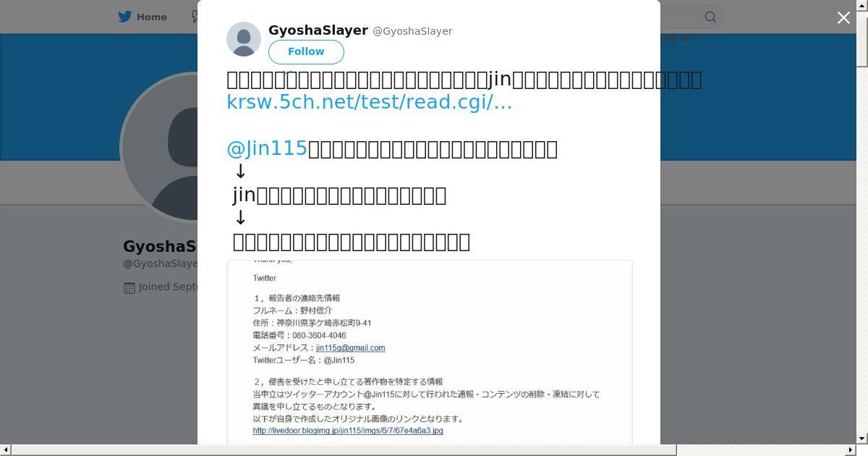Click the @GyoshaSlayer handle in tweet header
This screenshot has width=868, height=456.
coord(412,31)
